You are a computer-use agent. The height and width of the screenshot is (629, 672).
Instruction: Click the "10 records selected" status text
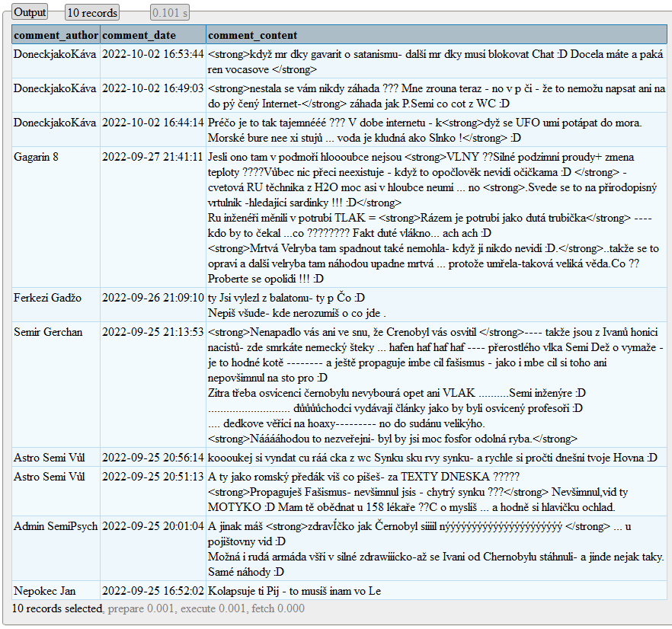pyautogui.click(x=57, y=608)
